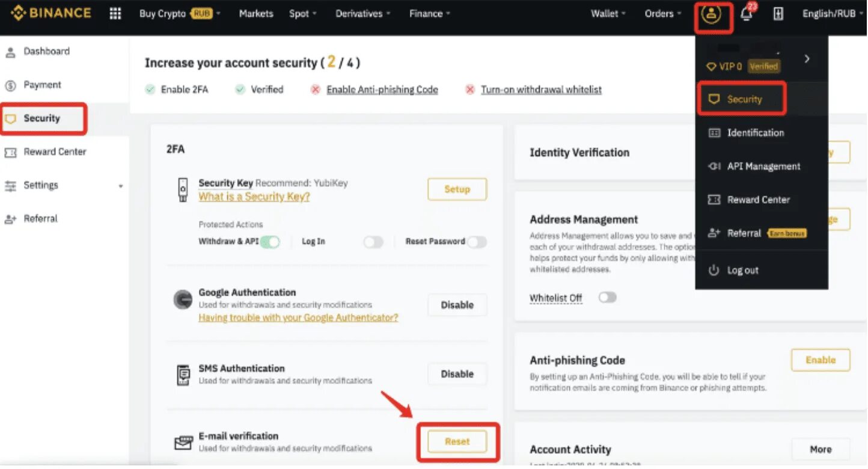
Task: Click the Reset button for E-mail verification
Action: pyautogui.click(x=457, y=442)
